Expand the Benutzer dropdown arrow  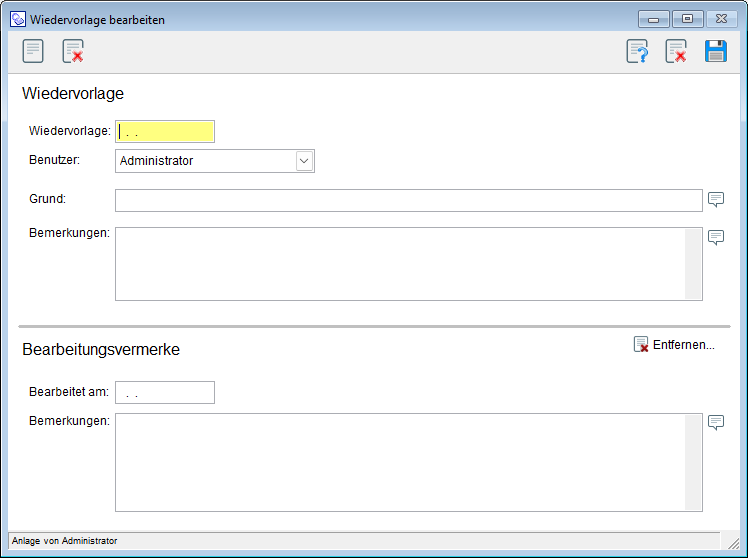(x=304, y=161)
